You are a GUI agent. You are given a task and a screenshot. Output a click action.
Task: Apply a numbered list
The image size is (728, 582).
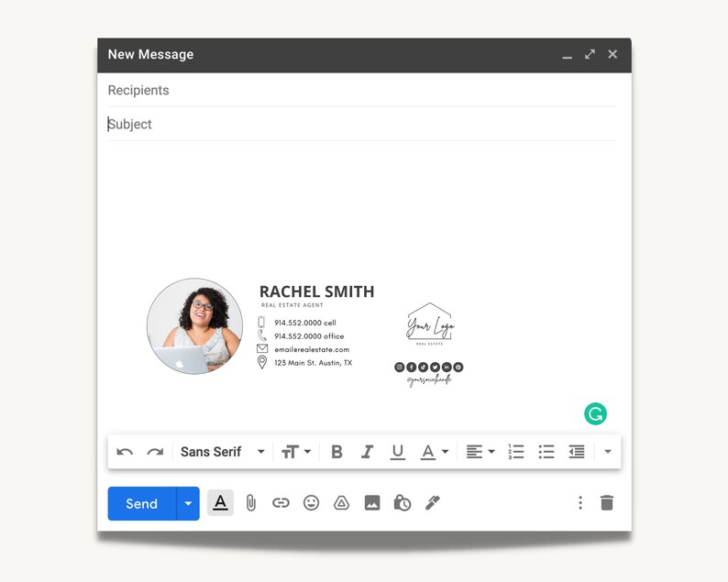point(516,452)
